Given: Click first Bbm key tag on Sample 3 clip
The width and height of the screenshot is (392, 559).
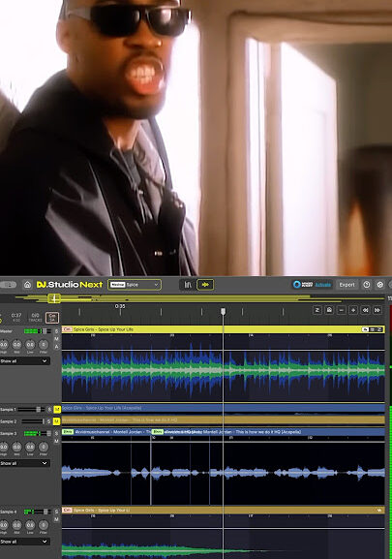Looking at the screenshot, I should tap(68, 432).
